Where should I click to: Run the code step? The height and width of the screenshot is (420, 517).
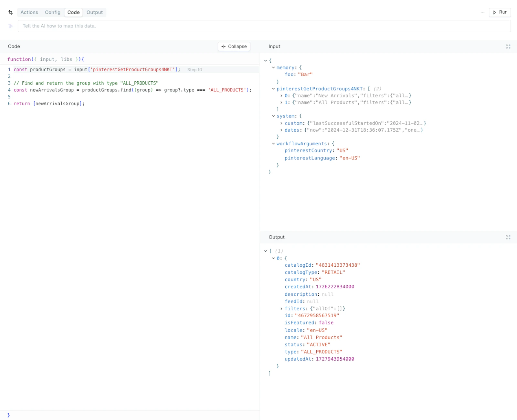coord(500,12)
